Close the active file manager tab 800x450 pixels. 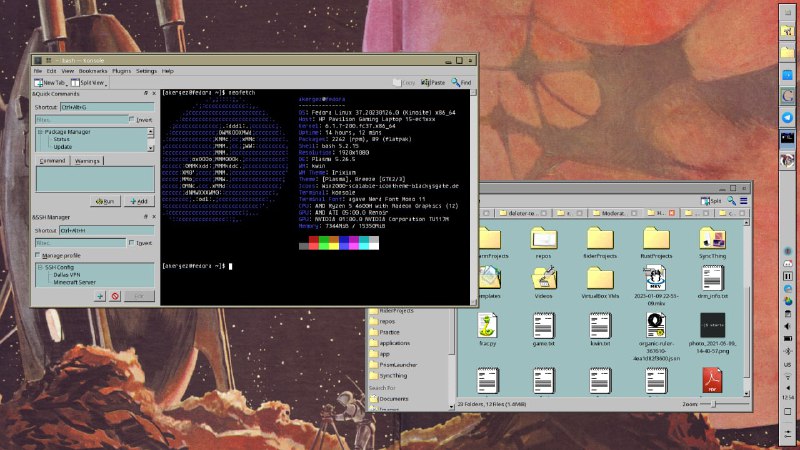click(x=671, y=213)
